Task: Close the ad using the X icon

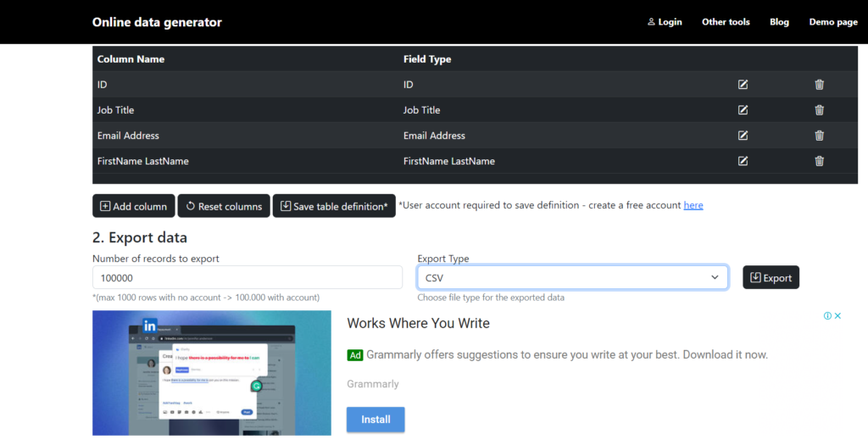Action: [x=837, y=316]
